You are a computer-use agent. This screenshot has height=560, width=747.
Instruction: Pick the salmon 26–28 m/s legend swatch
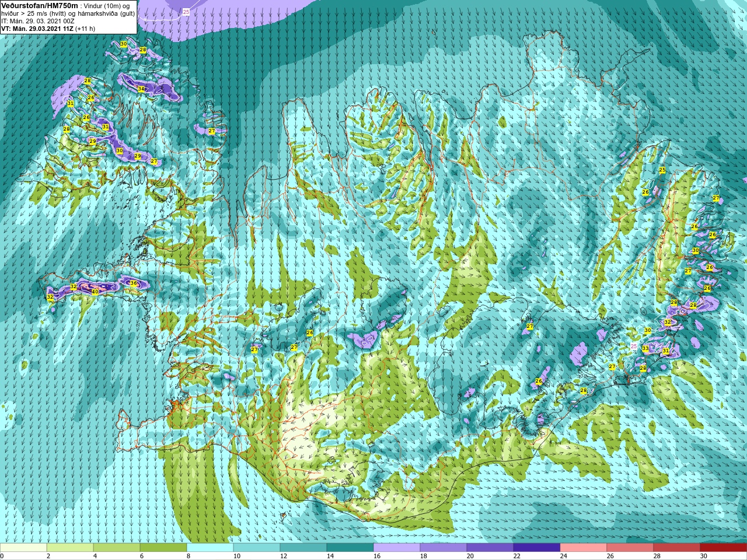click(630, 547)
